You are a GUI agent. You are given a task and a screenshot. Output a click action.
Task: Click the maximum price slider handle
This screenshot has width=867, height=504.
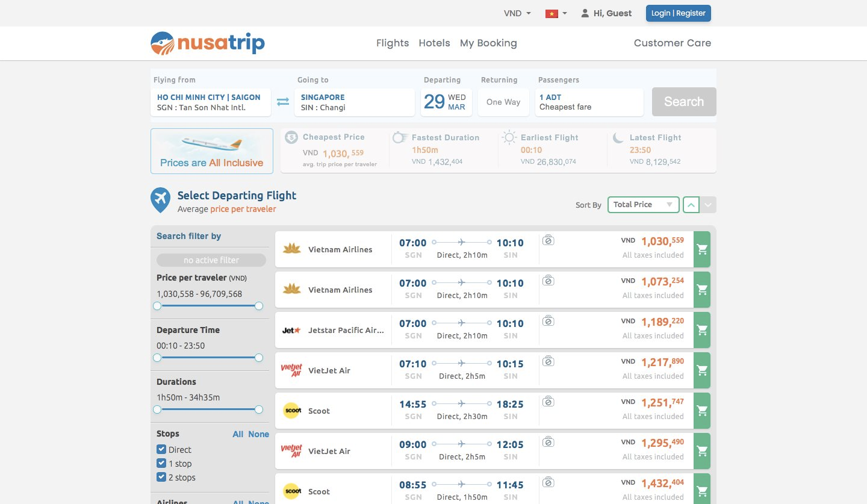pos(259,306)
